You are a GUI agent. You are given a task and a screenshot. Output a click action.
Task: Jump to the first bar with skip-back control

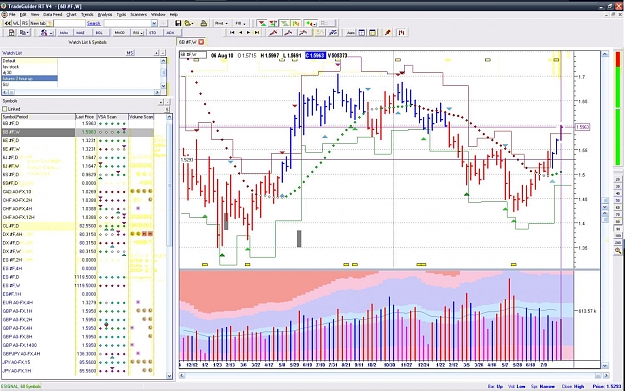pos(232,33)
